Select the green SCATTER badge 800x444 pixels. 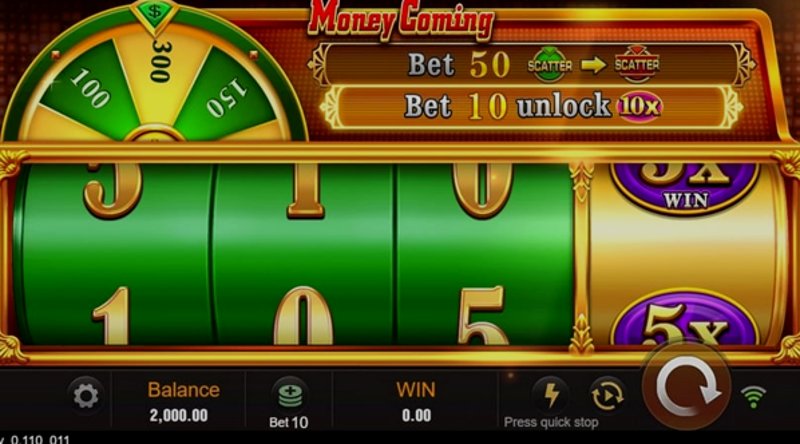pyautogui.click(x=549, y=65)
